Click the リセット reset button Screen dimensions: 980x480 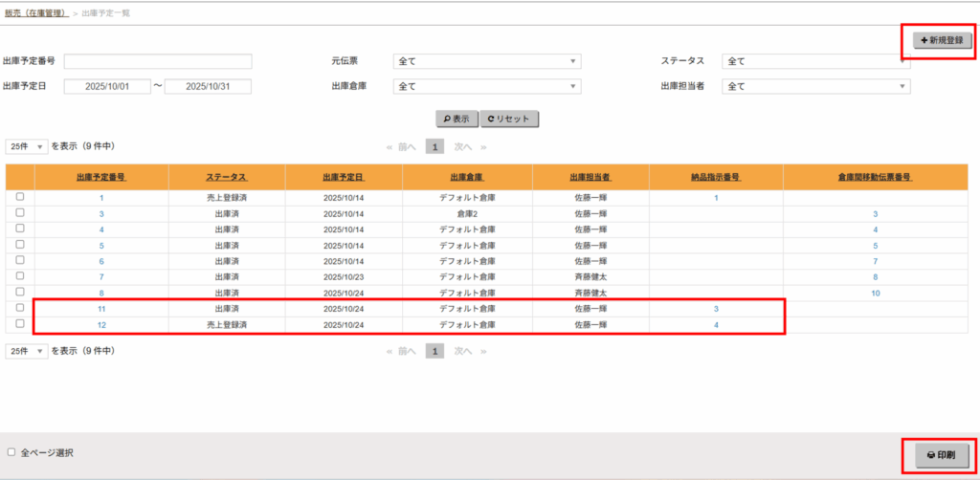510,120
